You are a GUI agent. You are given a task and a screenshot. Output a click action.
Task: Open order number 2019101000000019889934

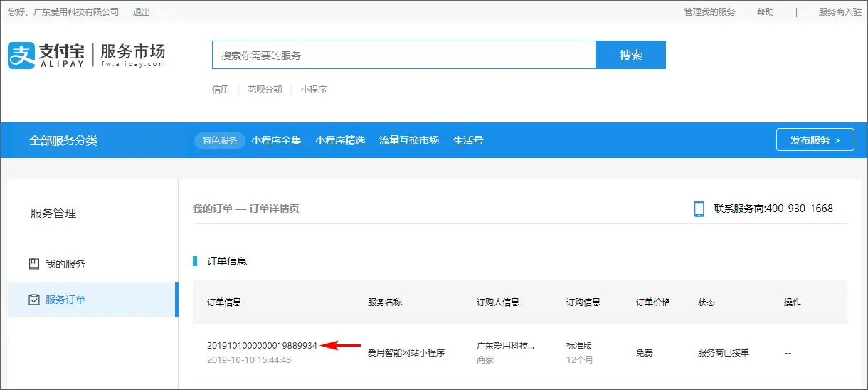click(262, 346)
